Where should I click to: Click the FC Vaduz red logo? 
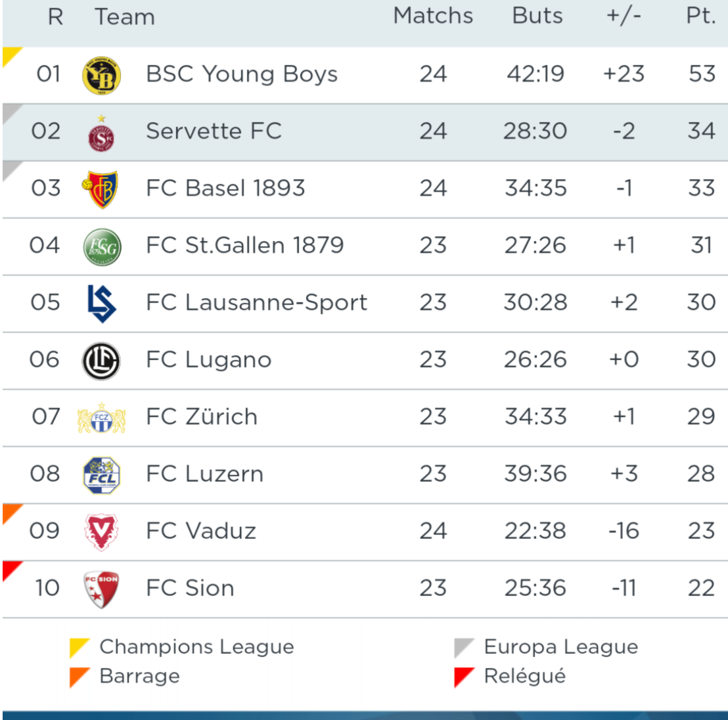pos(101,531)
